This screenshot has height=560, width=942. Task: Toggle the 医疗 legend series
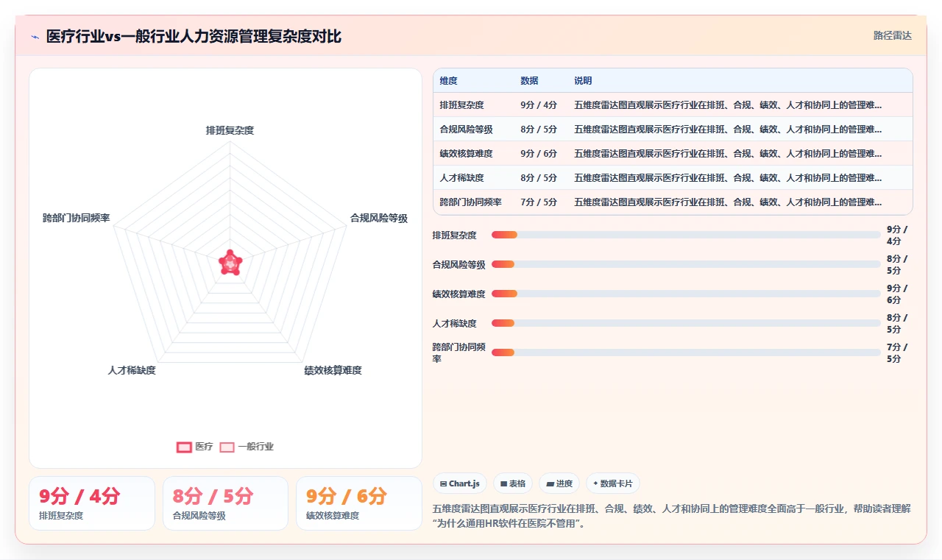pyautogui.click(x=195, y=447)
